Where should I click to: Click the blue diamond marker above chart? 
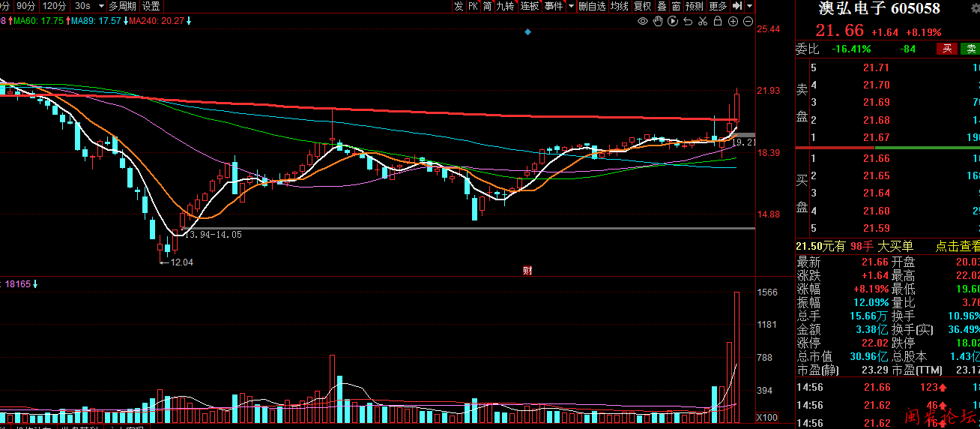[527, 32]
